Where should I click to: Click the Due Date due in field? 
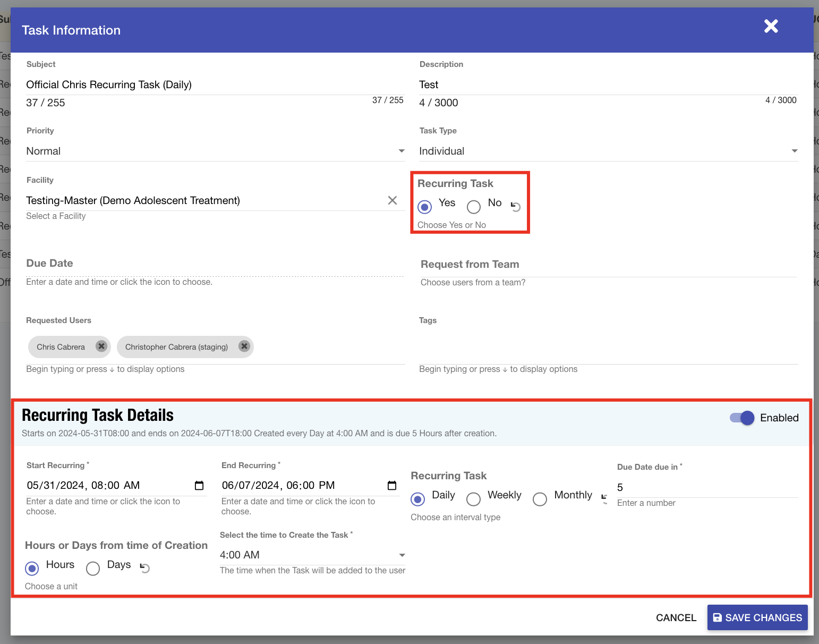coord(706,487)
